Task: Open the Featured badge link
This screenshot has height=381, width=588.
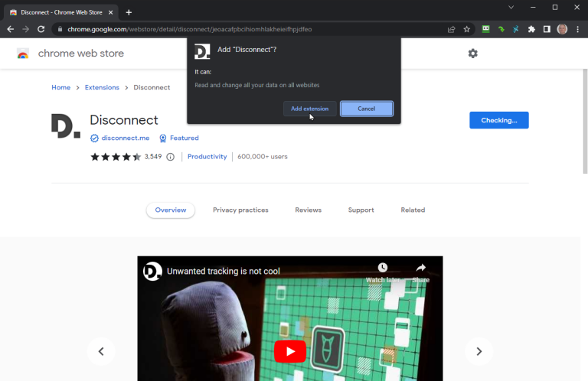Action: 184,138
